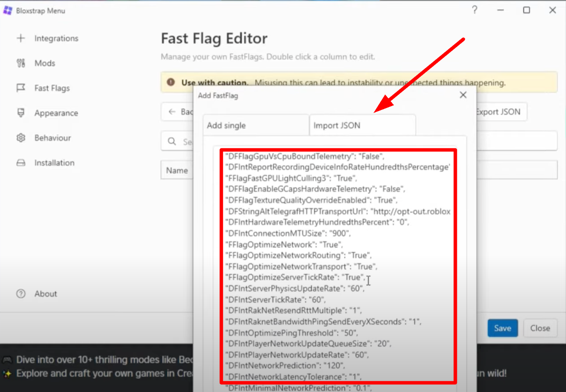Screen dimensions: 566x392
Task: Click the FFlagOptimizeServerTickRate line
Action: (295, 277)
